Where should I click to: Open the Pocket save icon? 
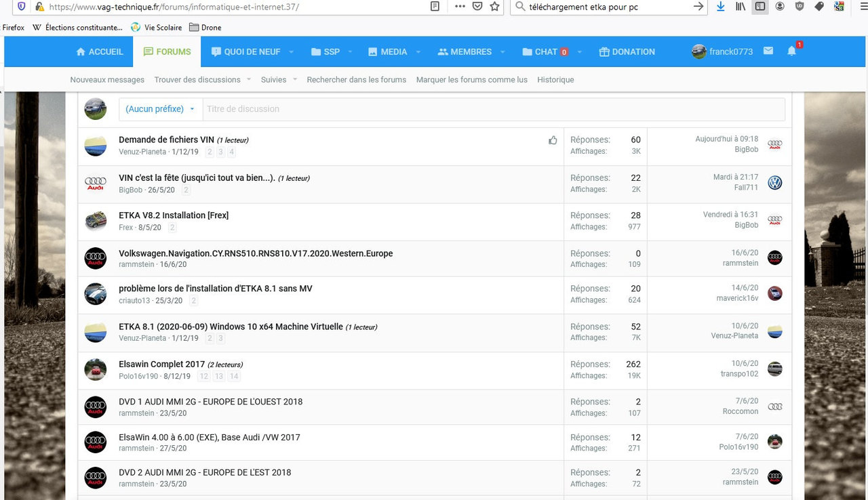click(477, 6)
